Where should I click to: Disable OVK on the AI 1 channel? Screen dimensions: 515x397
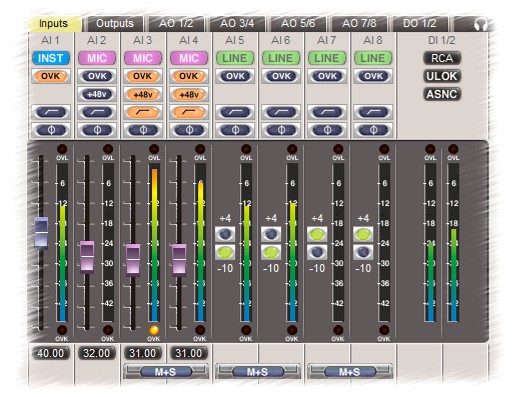51,76
